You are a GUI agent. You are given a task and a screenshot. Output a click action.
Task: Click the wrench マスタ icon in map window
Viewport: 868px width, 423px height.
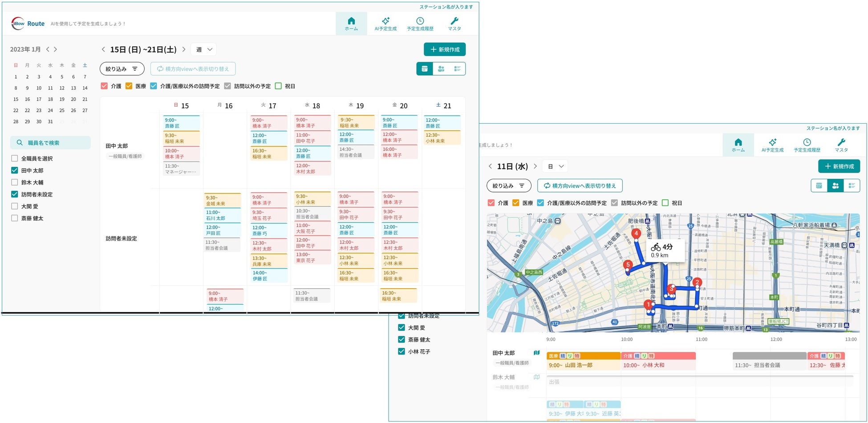pyautogui.click(x=841, y=142)
